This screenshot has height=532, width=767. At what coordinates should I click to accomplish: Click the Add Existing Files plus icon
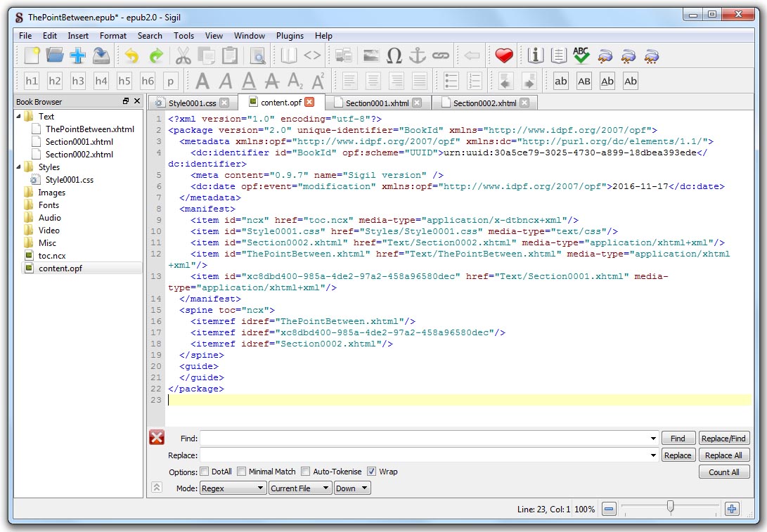77,56
